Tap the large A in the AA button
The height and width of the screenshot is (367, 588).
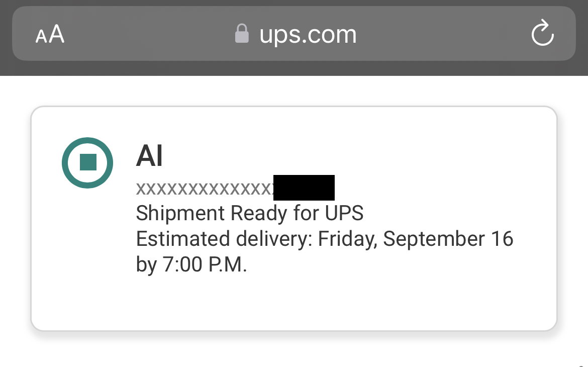tap(56, 34)
